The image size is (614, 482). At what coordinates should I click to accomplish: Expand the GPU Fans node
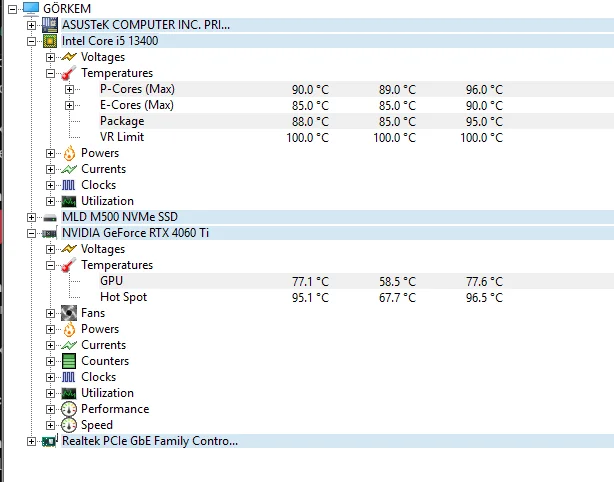click(50, 313)
